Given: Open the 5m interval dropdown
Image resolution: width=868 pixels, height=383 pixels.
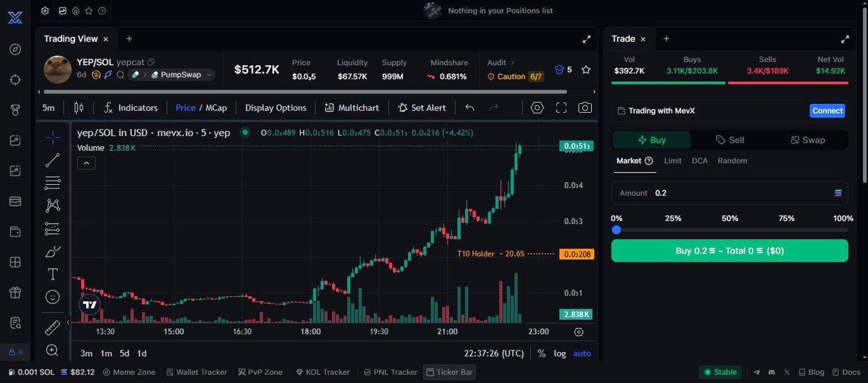Looking at the screenshot, I should pos(48,108).
